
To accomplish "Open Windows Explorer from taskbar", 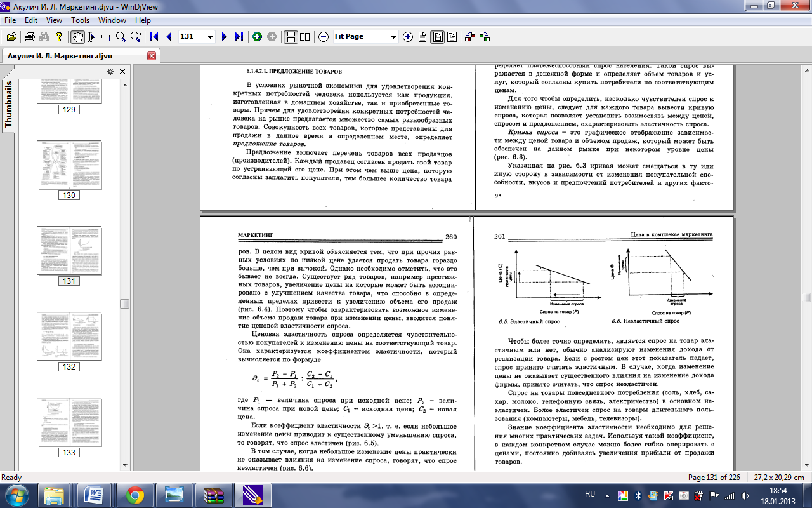I will (x=55, y=495).
